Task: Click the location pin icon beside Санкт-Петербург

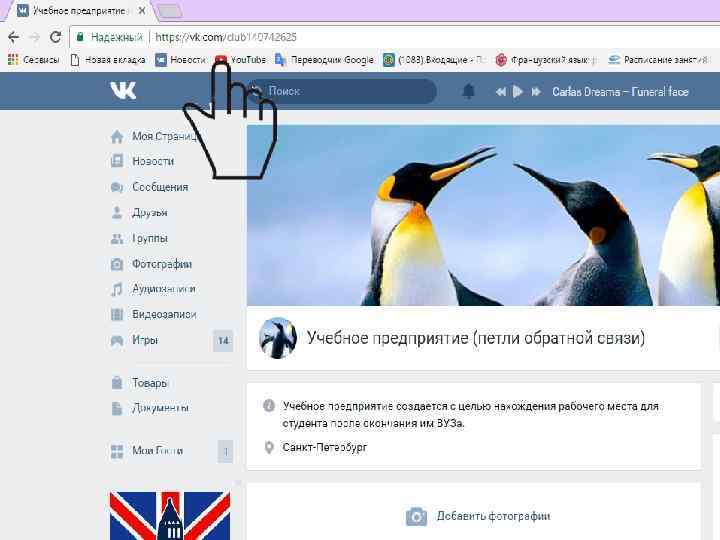Action: pyautogui.click(x=270, y=447)
